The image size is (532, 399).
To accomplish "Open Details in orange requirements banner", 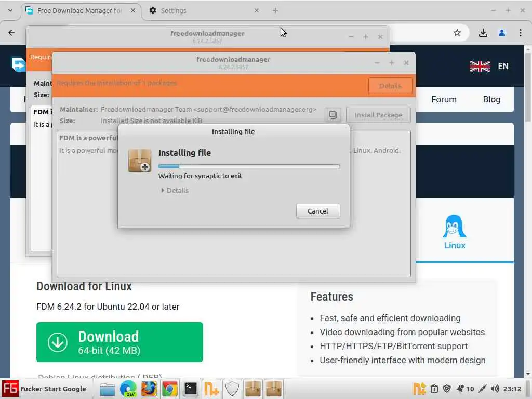I will (x=390, y=86).
